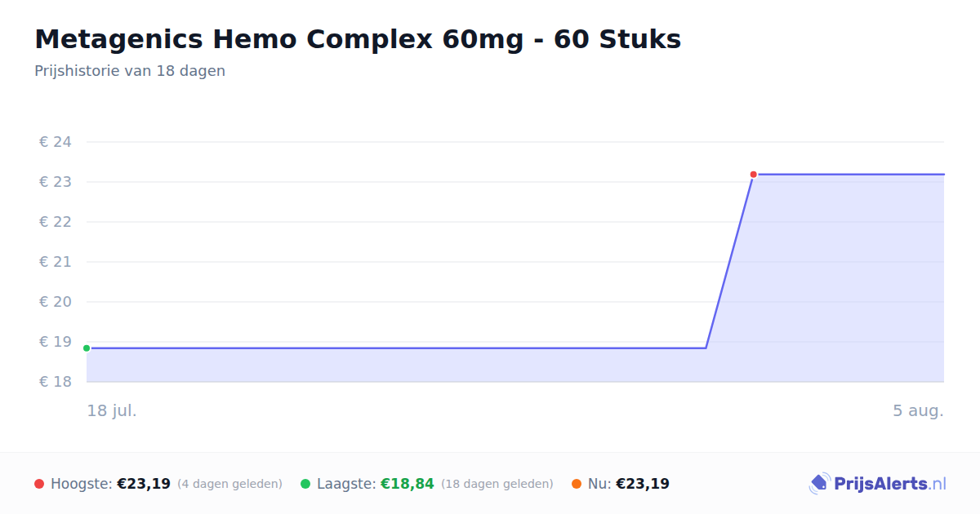Click the 18 dagen geleden note
Viewport: 980px width, 514px height.
point(497,484)
